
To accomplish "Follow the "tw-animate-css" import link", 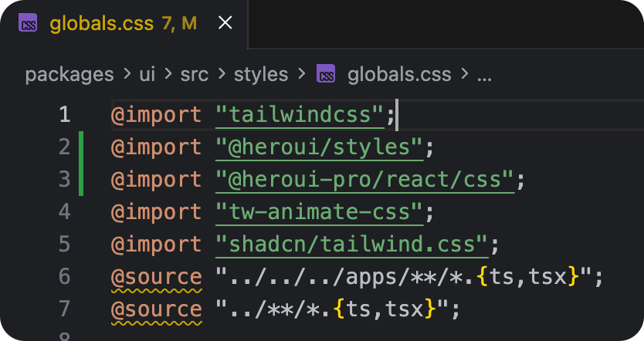I will pyautogui.click(x=319, y=212).
